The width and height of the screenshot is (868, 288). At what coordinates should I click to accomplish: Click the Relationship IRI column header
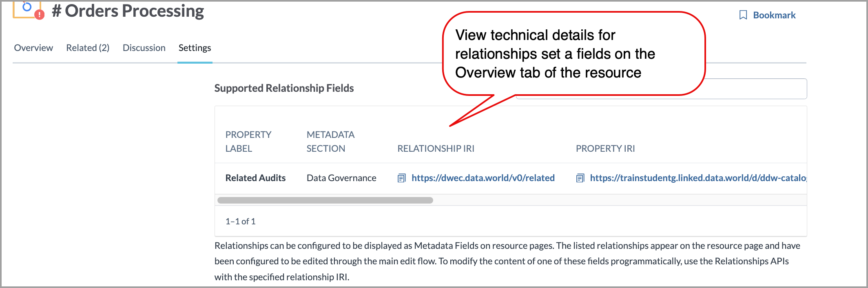[x=436, y=148]
